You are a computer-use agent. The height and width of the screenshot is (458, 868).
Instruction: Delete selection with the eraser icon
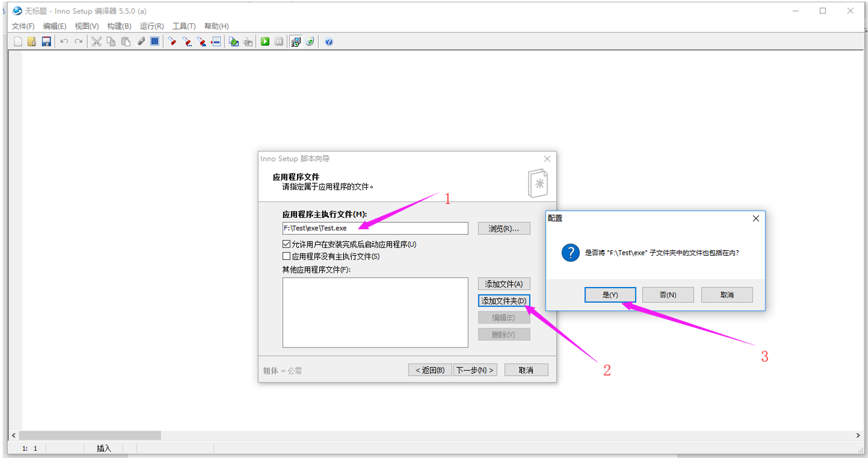[x=141, y=41]
